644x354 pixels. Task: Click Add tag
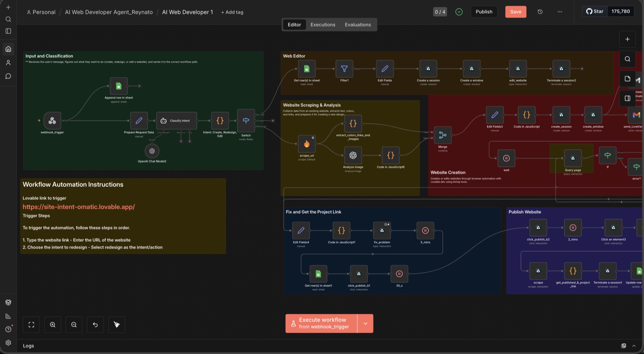(232, 12)
